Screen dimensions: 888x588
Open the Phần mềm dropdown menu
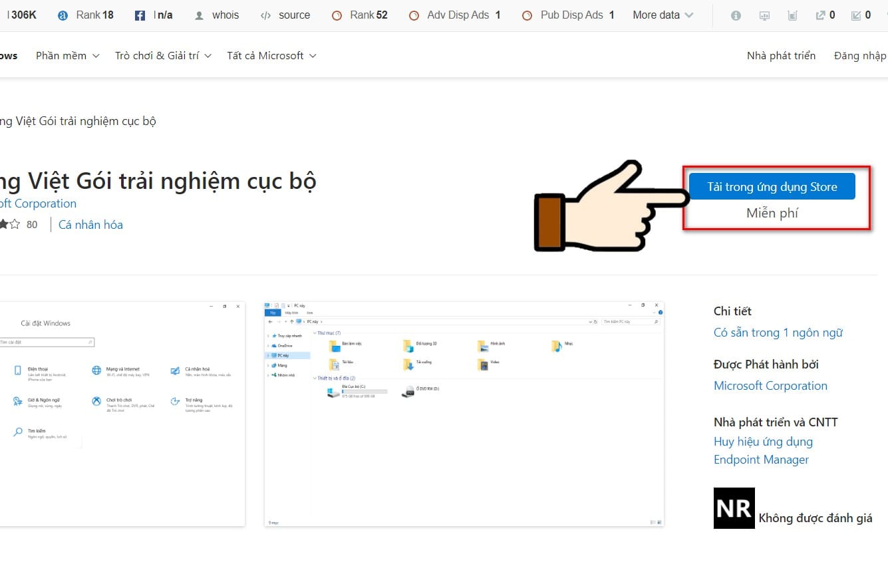tap(67, 56)
